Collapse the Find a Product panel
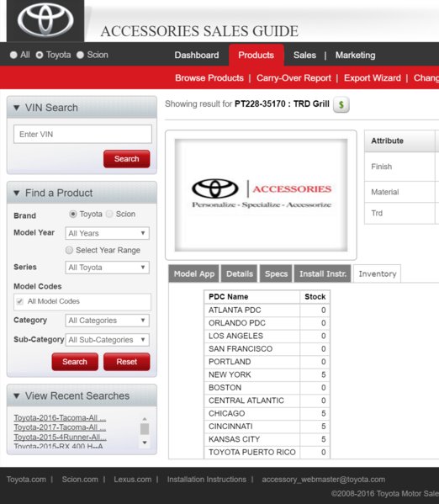Image resolution: width=439 pixels, height=504 pixels. (x=16, y=193)
